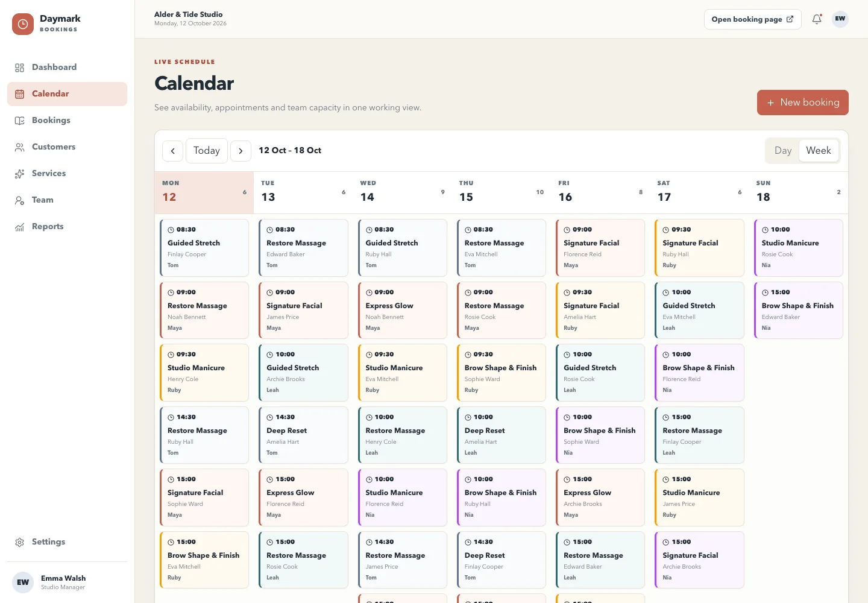
Task: Click the Reports chart icon
Action: click(x=20, y=227)
